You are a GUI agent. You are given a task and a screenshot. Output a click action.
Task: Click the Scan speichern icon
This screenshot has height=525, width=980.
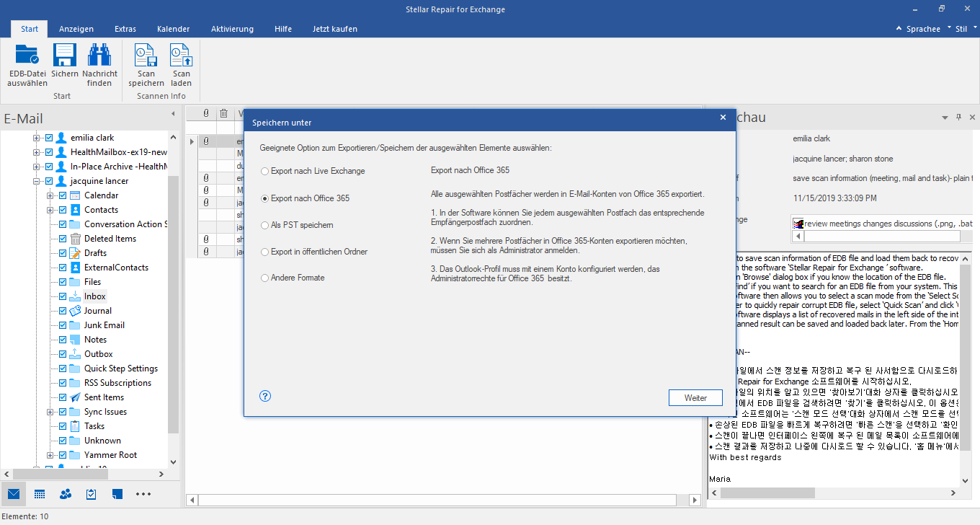coord(146,56)
